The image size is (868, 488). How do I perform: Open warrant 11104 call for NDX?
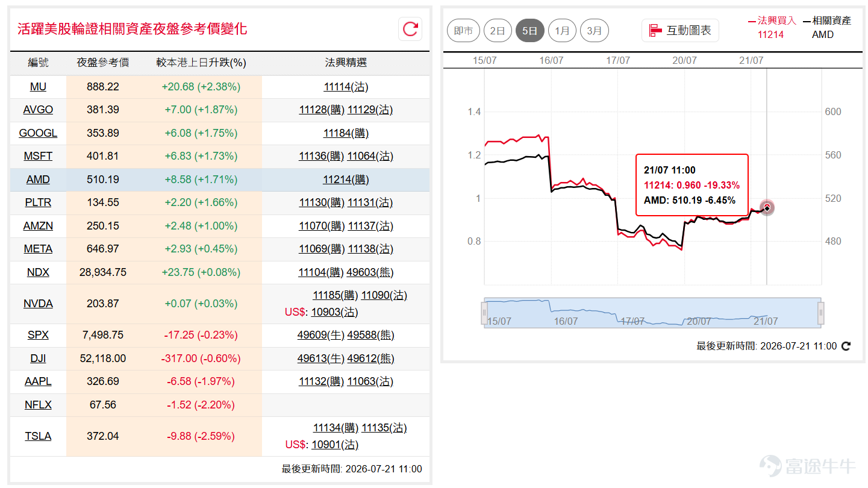point(321,272)
